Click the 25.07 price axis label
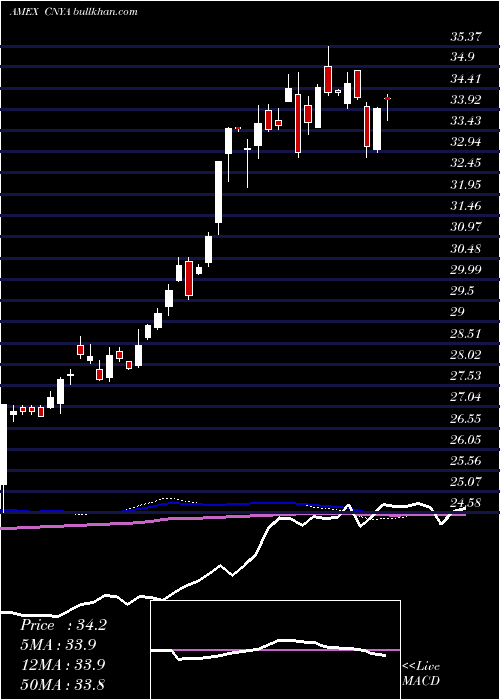 (x=466, y=482)
